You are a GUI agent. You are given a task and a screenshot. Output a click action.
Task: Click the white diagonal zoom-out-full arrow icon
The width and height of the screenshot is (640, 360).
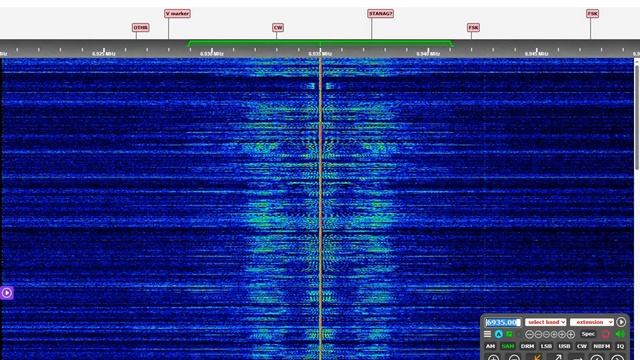point(557,358)
